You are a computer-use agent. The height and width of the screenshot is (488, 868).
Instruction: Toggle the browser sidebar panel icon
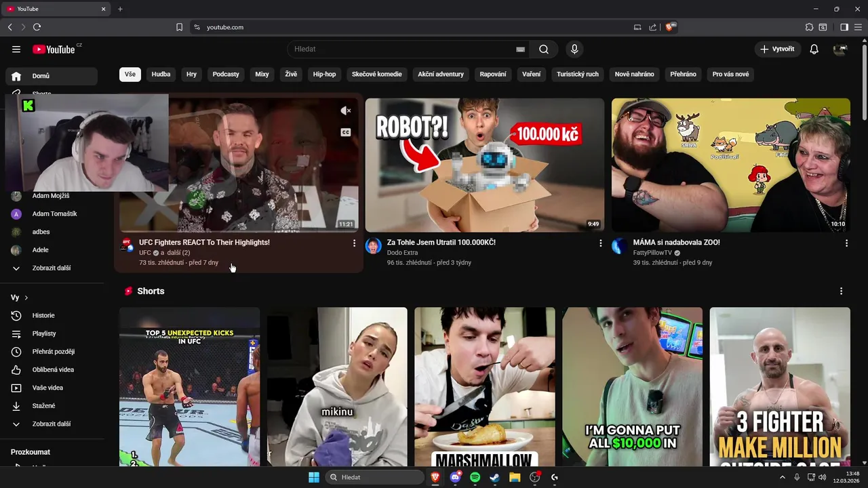(x=844, y=27)
